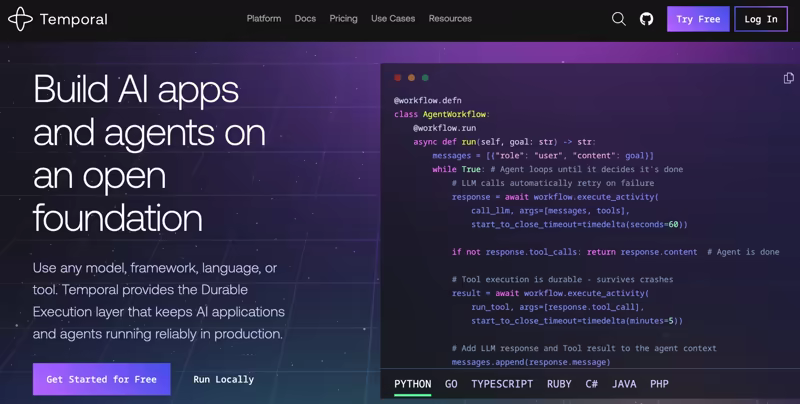The width and height of the screenshot is (800, 404).
Task: Click 'messages.append(response.message)' code line
Action: 531,362
